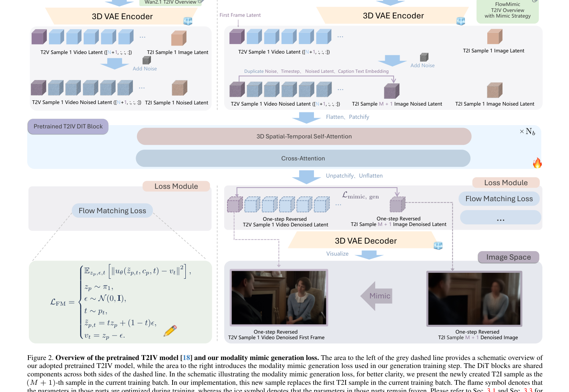Click the pencil icon in the loss equation box
This screenshot has width=569, height=392.
tap(170, 331)
